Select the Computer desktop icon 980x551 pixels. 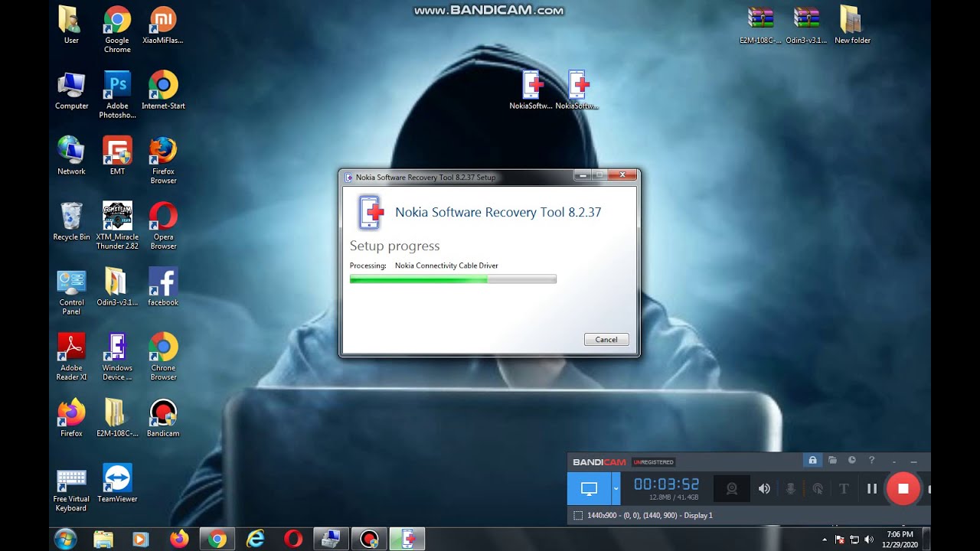tap(71, 91)
